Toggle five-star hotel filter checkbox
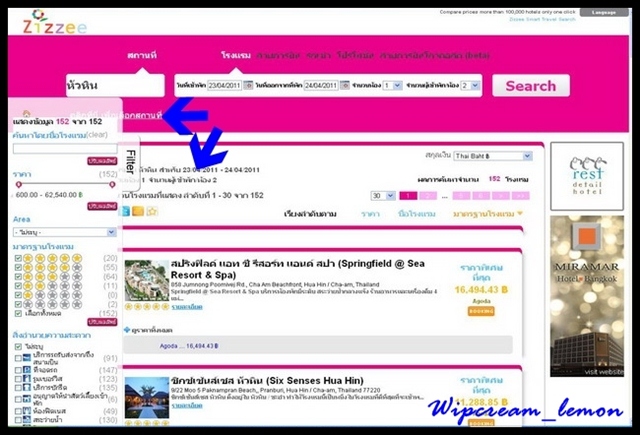 pos(18,258)
